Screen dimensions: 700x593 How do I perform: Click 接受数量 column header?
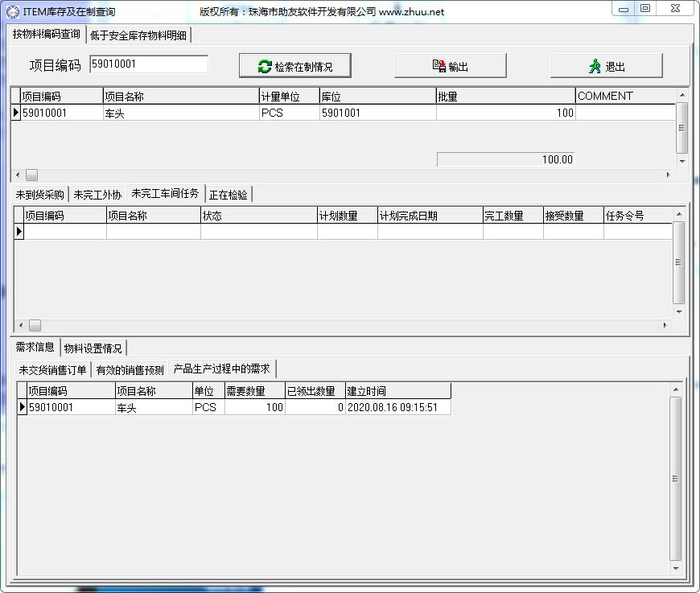(573, 216)
